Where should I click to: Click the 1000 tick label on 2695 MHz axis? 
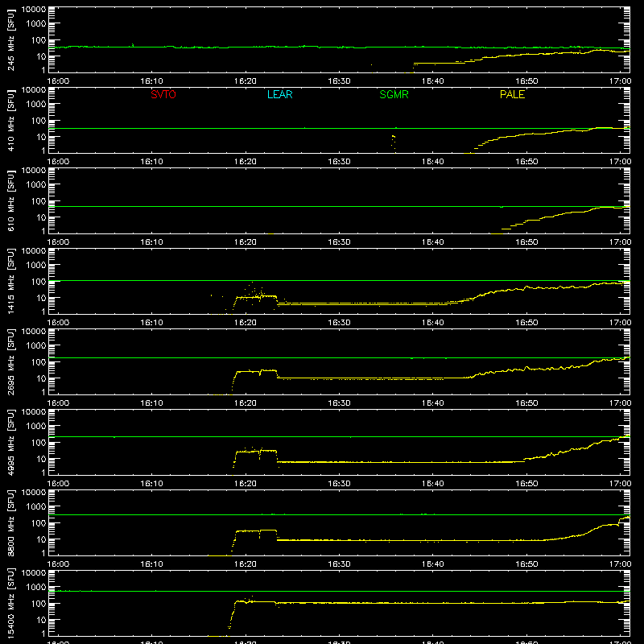click(36, 346)
